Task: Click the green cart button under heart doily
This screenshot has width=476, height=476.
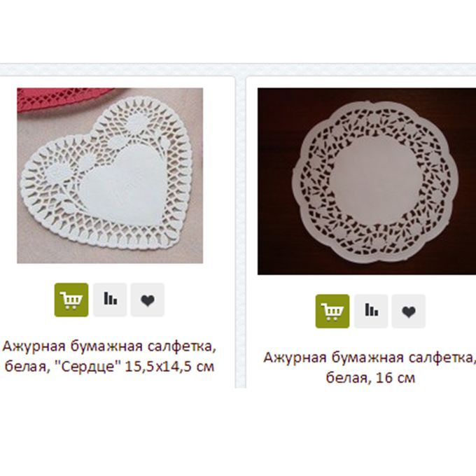Action: point(71,300)
